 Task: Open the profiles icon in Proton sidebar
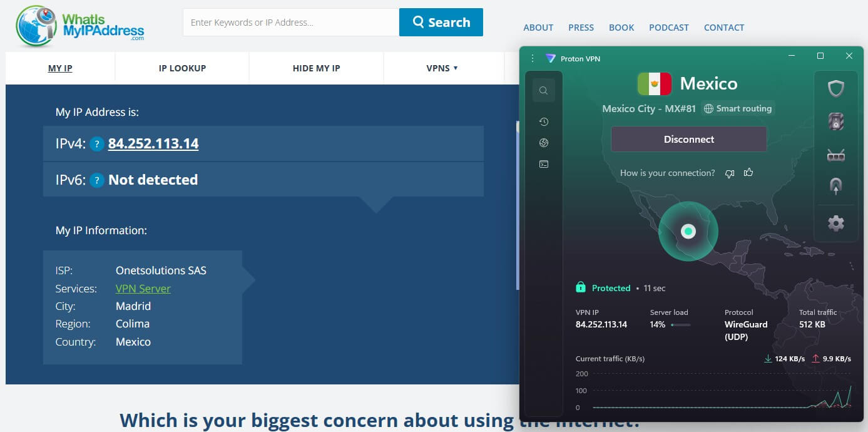click(x=543, y=164)
